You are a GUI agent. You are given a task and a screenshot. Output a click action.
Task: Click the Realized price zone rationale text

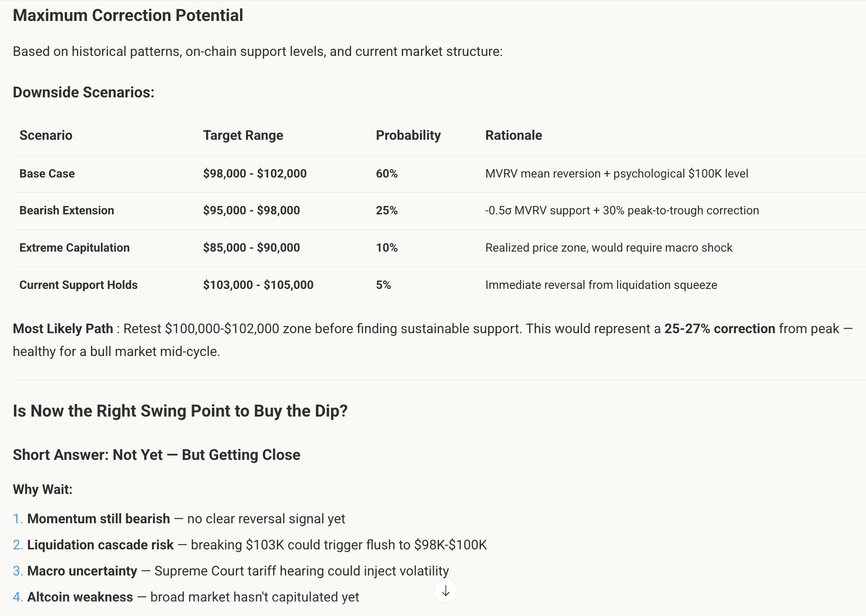608,247
